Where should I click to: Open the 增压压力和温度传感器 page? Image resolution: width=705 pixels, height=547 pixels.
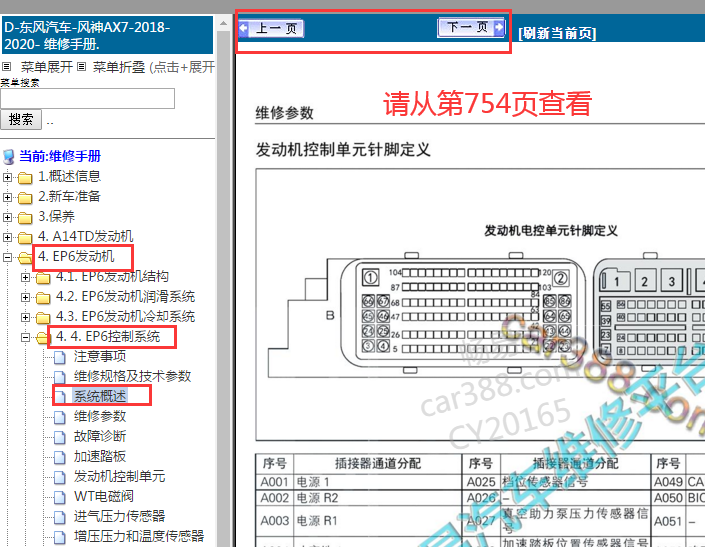(139, 536)
